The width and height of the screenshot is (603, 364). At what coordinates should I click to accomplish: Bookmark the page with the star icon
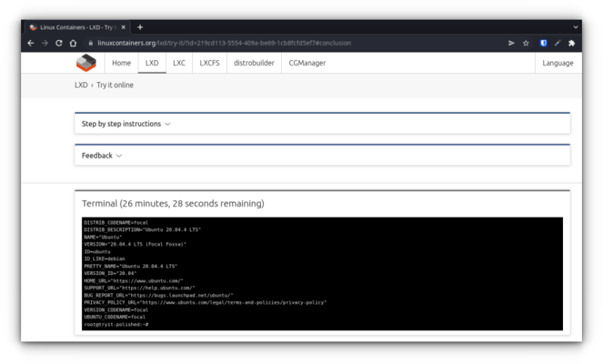(x=525, y=43)
